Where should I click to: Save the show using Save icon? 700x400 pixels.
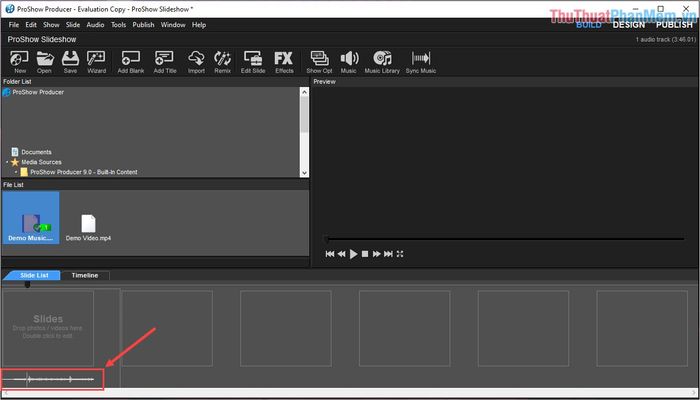pyautogui.click(x=70, y=62)
